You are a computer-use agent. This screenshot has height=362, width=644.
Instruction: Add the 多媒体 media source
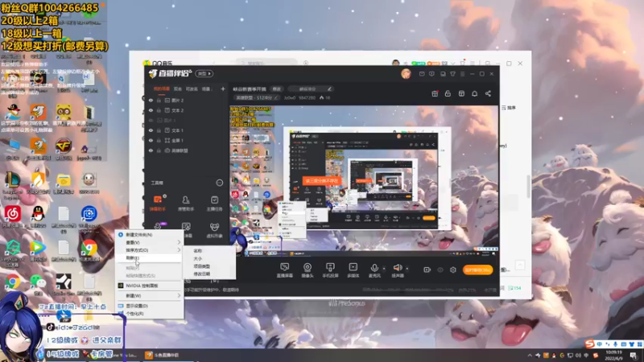point(353,270)
